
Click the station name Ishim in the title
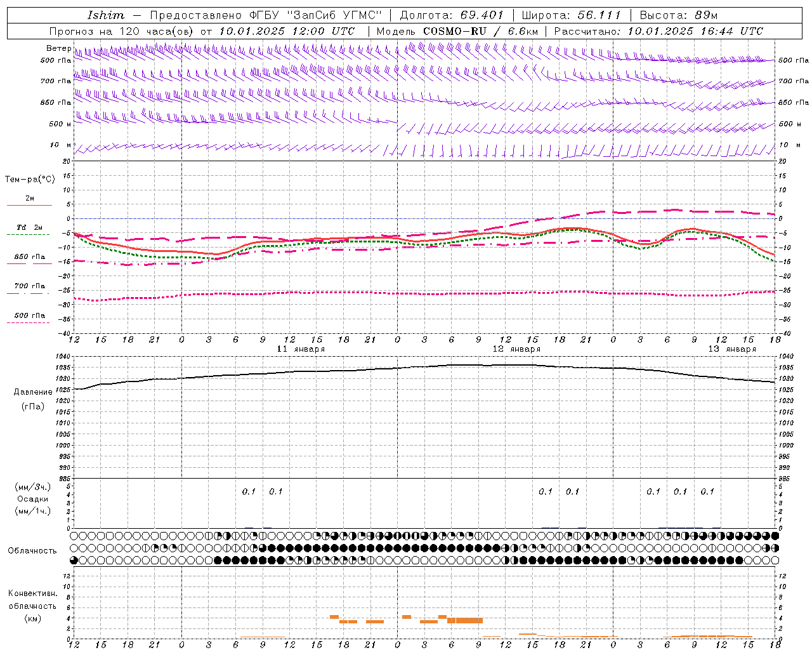pyautogui.click(x=106, y=15)
